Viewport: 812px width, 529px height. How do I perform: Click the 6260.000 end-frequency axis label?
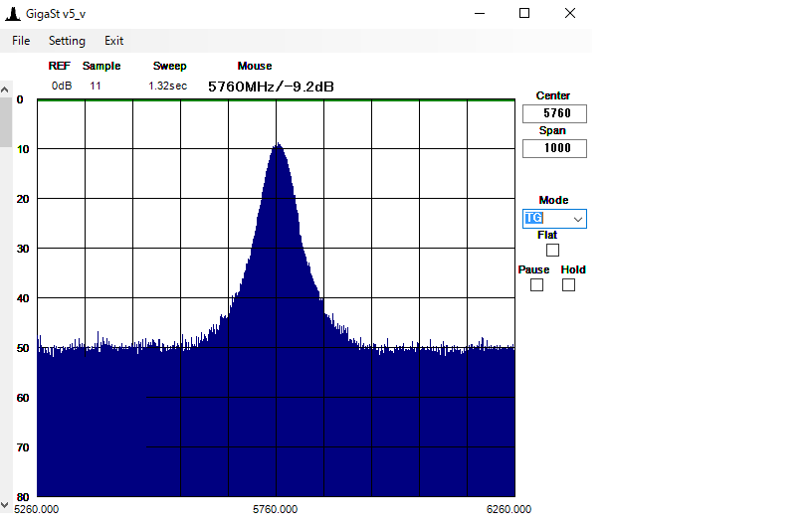tap(508, 509)
